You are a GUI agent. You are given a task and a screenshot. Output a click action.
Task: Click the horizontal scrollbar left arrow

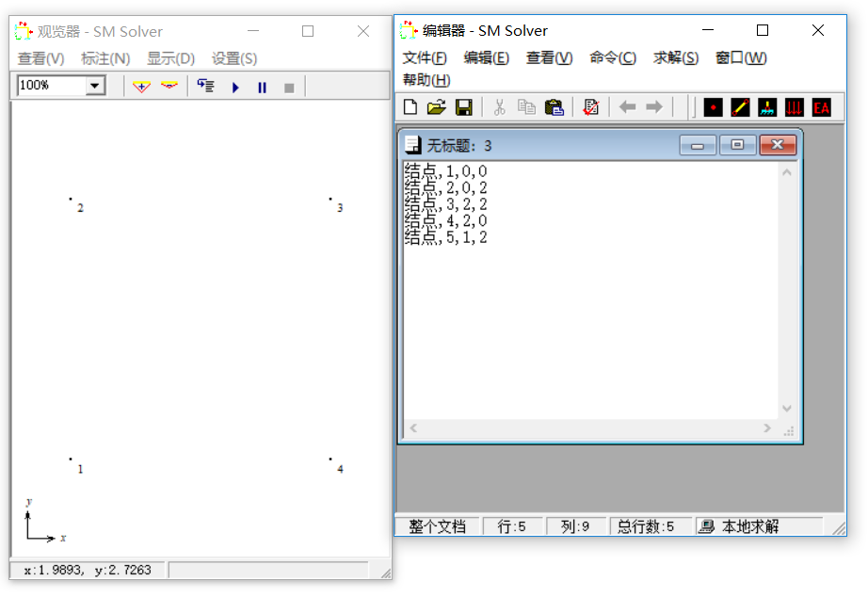413,428
